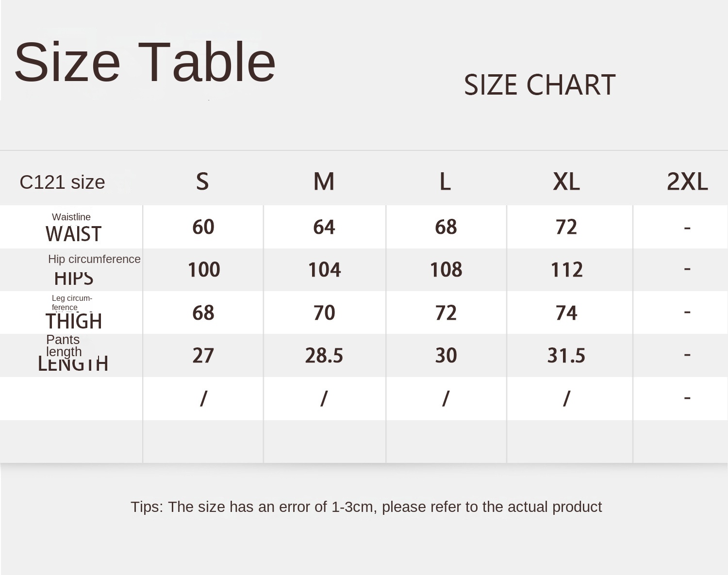Image resolution: width=728 pixels, height=575 pixels.
Task: Click the HIPS row label
Action: pyautogui.click(x=73, y=278)
